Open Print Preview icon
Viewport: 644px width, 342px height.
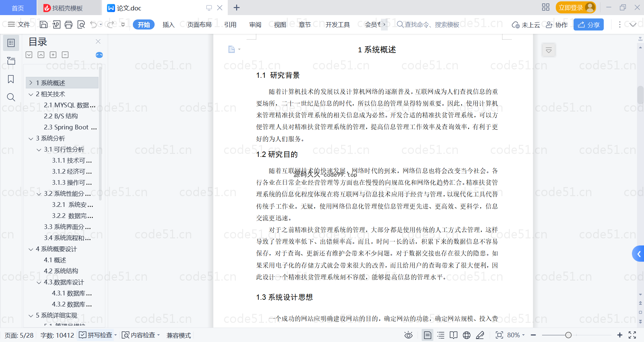[x=81, y=24]
